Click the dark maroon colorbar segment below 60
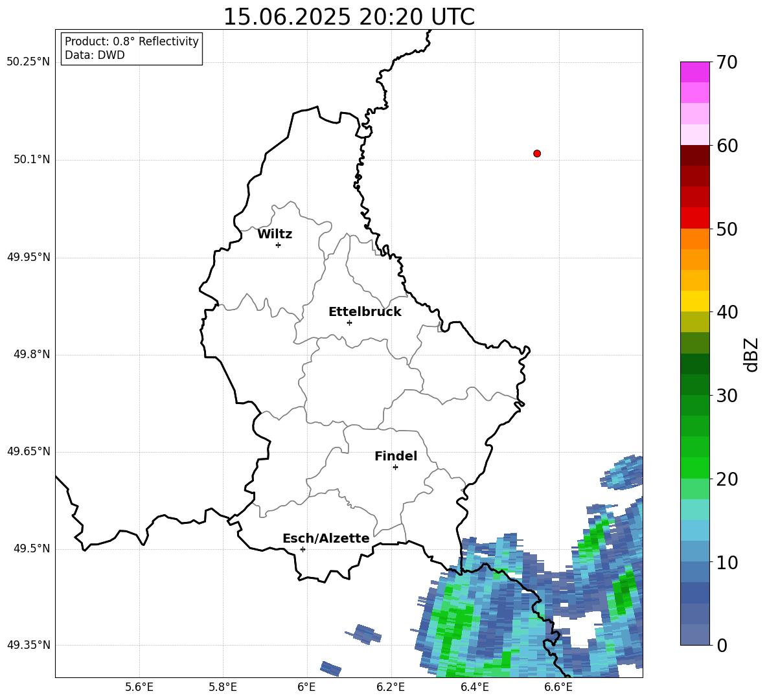This screenshot has width=767, height=700. tap(694, 155)
